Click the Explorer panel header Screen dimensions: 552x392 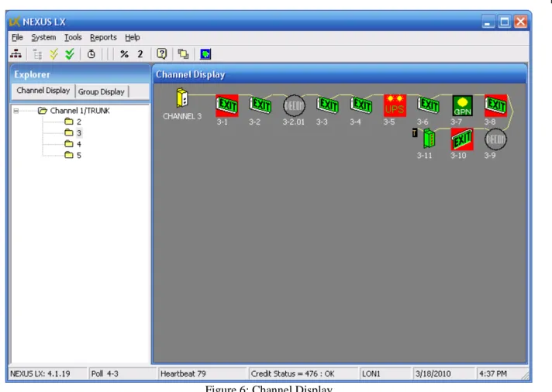pos(80,74)
